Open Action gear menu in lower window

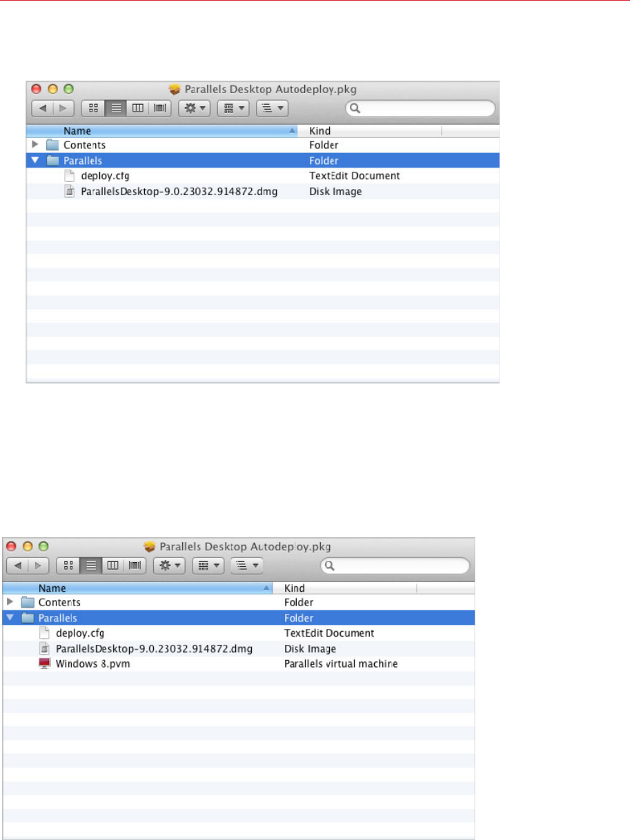[x=169, y=566]
